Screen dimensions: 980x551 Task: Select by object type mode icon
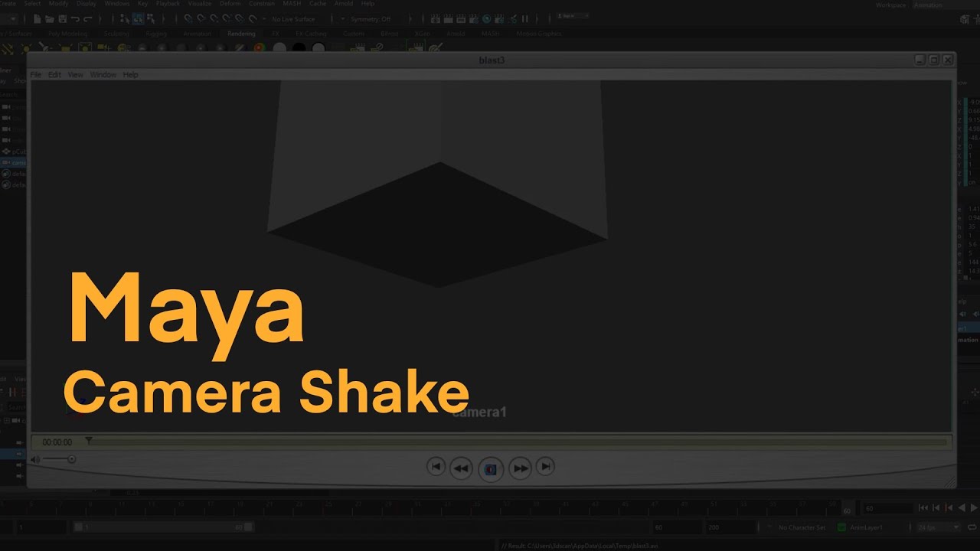pos(138,18)
